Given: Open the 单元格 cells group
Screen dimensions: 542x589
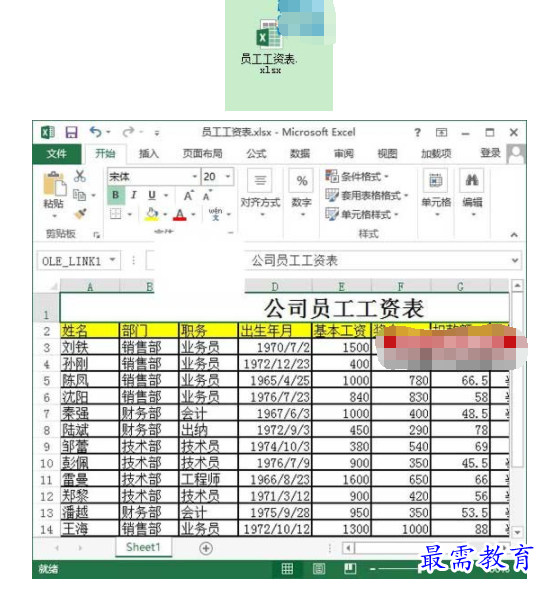Looking at the screenshot, I should (436, 193).
